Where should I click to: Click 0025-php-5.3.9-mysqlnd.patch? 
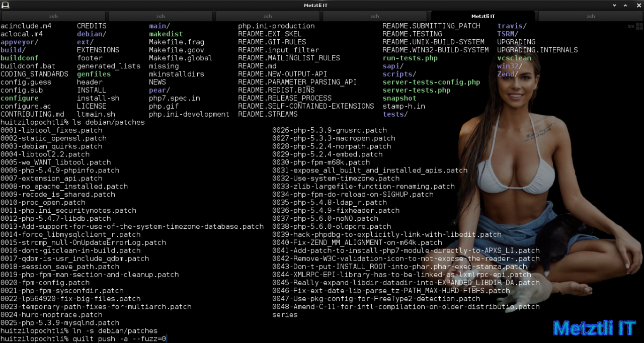click(60, 323)
